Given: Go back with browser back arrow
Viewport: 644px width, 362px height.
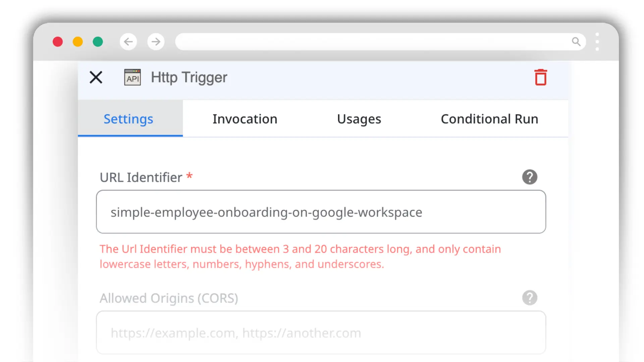Looking at the screenshot, I should point(128,42).
